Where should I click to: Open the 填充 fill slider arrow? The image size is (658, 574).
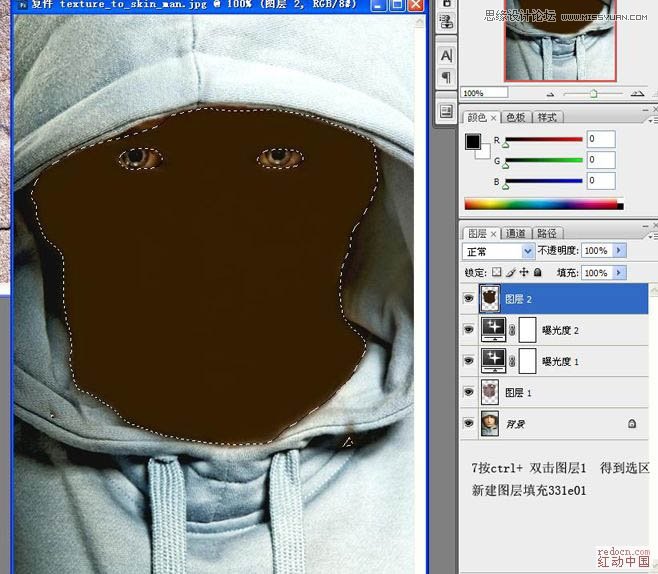pyautogui.click(x=619, y=273)
